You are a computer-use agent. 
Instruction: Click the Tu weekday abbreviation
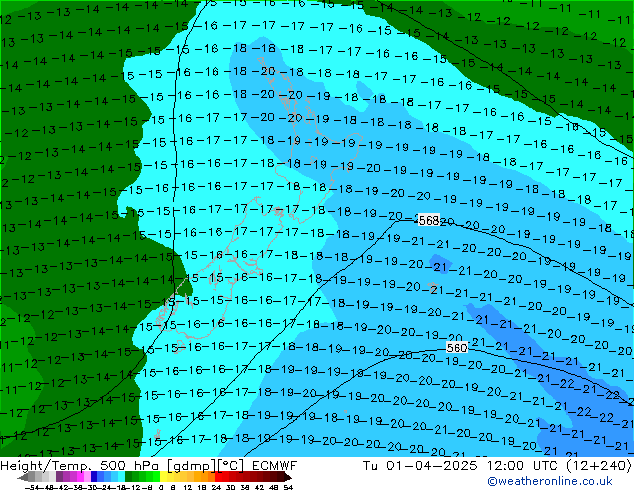click(370, 466)
